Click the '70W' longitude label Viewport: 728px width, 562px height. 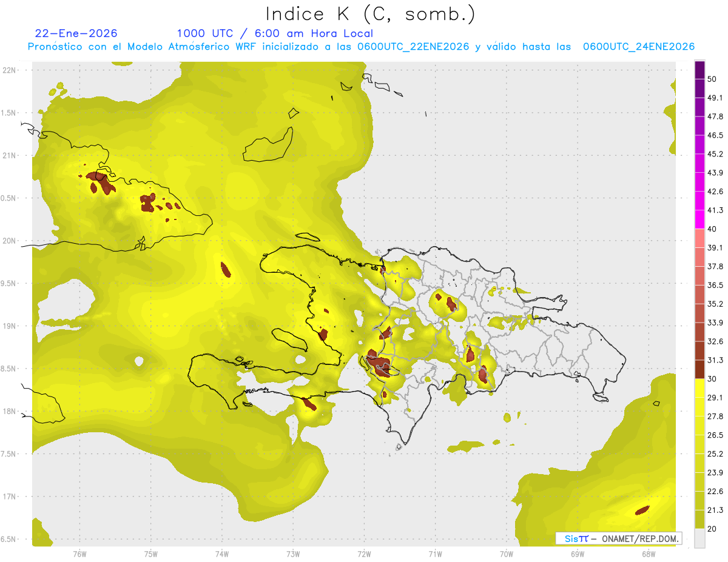click(x=507, y=554)
